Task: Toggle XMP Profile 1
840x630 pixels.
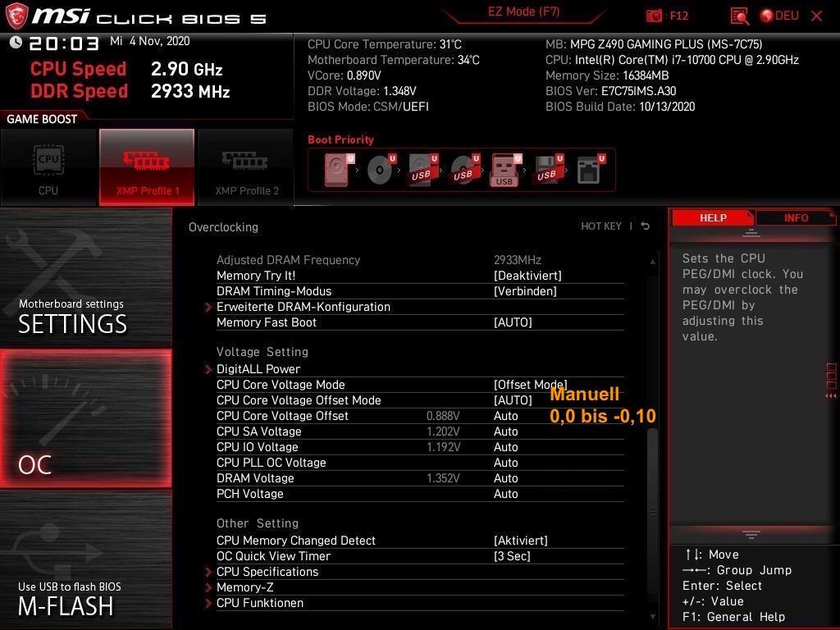Action: [147, 167]
